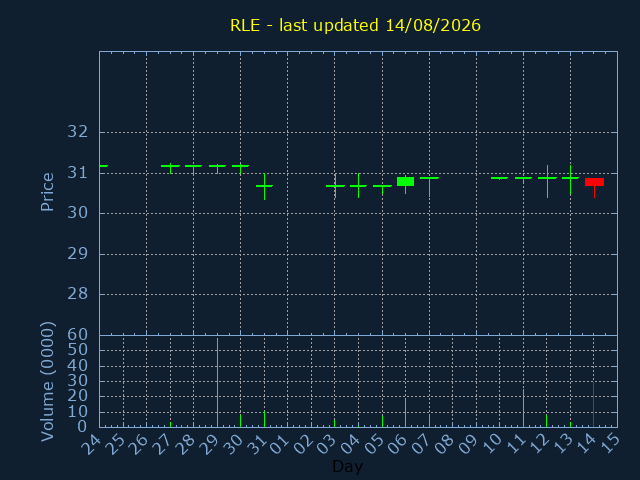
Task: Select the tallest green volume bar on day 29
Action: click(x=218, y=382)
